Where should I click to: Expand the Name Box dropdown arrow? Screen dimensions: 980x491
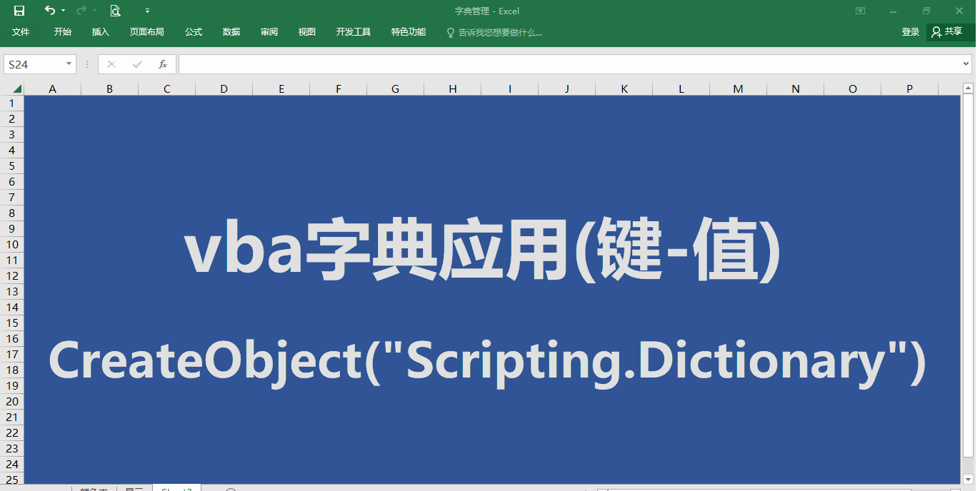click(69, 64)
